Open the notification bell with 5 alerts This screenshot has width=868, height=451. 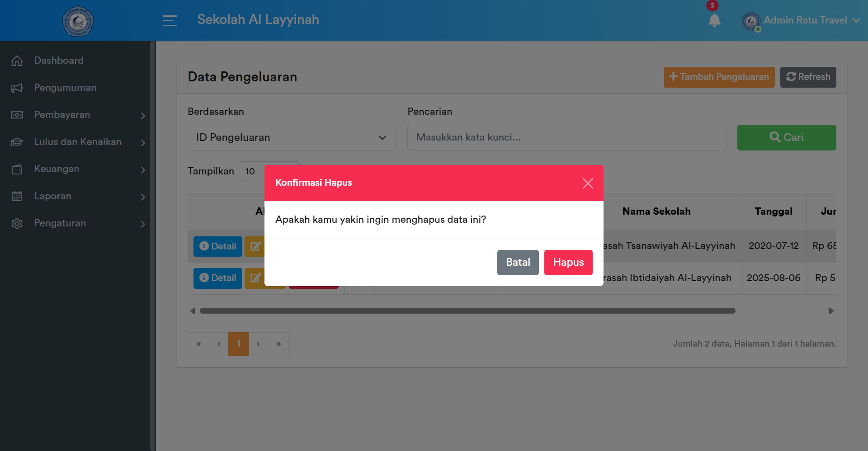coord(714,20)
